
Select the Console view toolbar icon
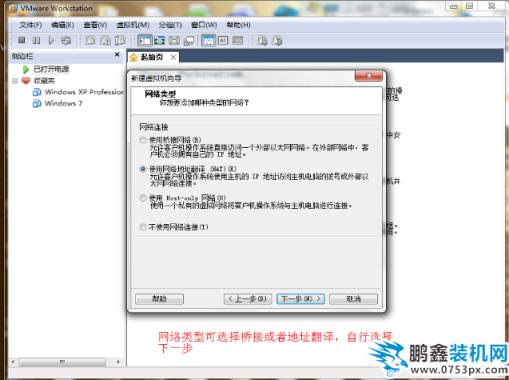pos(223,41)
